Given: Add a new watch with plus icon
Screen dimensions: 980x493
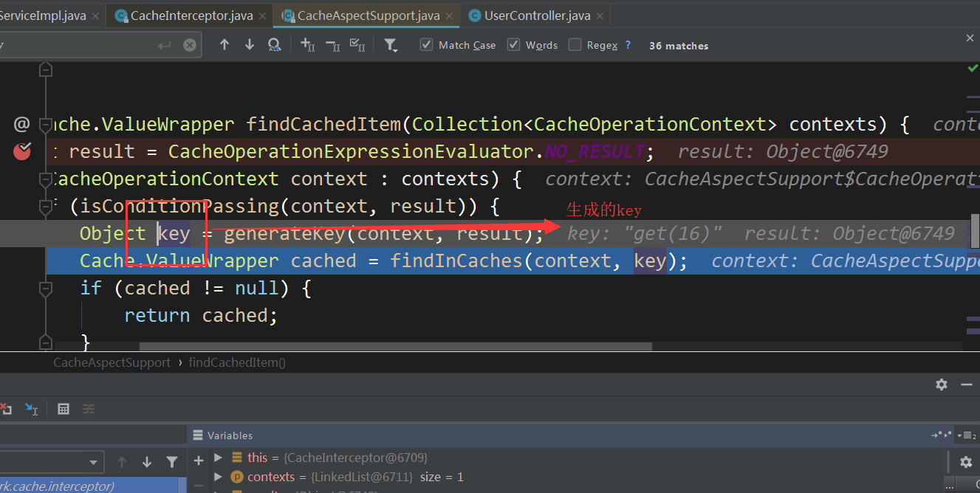Looking at the screenshot, I should [x=198, y=461].
